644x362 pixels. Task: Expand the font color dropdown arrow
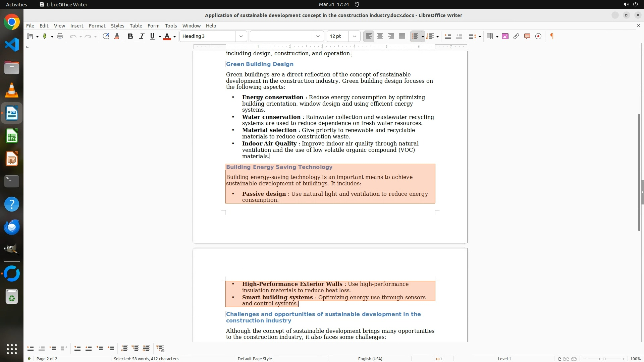click(174, 37)
